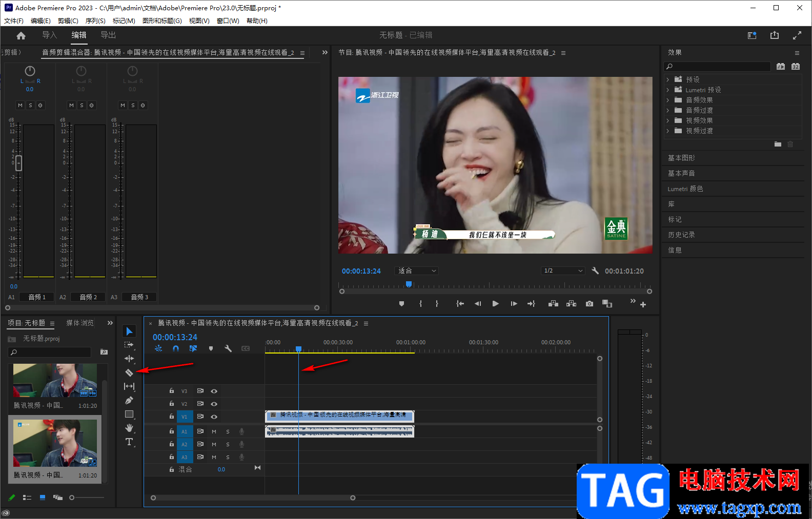Viewport: 812px width, 519px height.
Task: Click the Home icon
Action: 21,35
